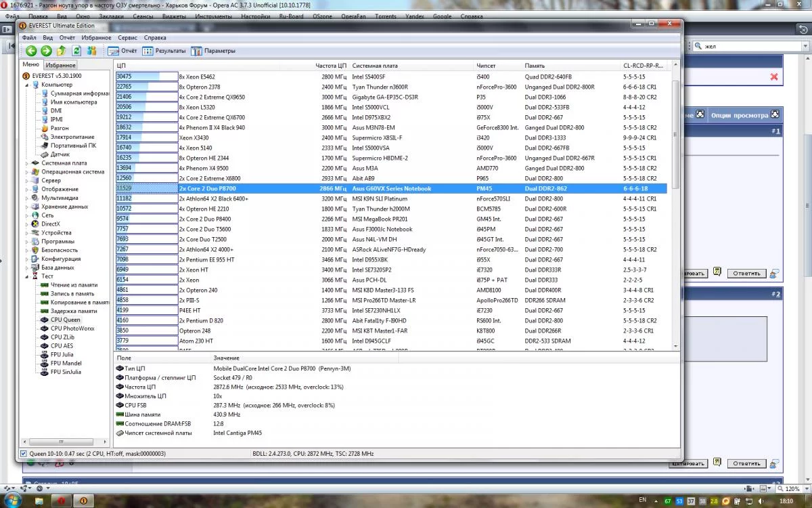Select Суммарная информация tree item
Image resolution: width=812 pixels, height=508 pixels.
pos(75,93)
